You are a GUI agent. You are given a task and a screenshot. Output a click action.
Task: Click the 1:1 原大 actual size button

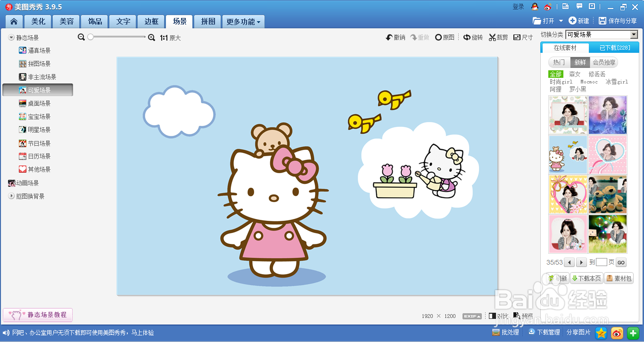point(170,38)
